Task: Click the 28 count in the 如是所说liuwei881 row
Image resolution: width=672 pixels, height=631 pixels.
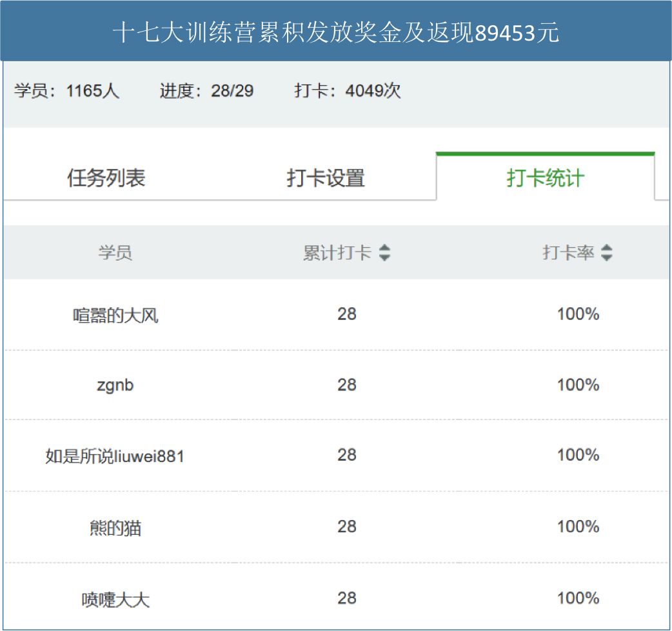Action: [347, 456]
